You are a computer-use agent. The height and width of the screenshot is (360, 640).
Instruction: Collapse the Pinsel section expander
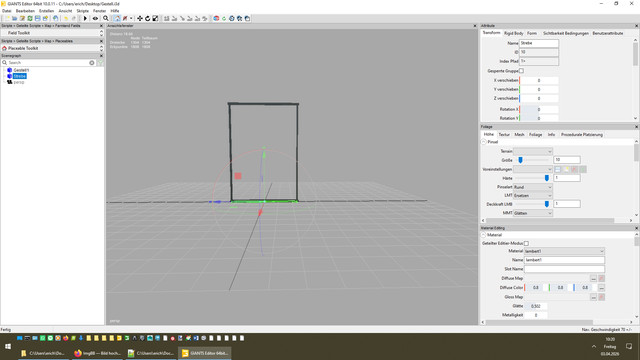(x=483, y=142)
